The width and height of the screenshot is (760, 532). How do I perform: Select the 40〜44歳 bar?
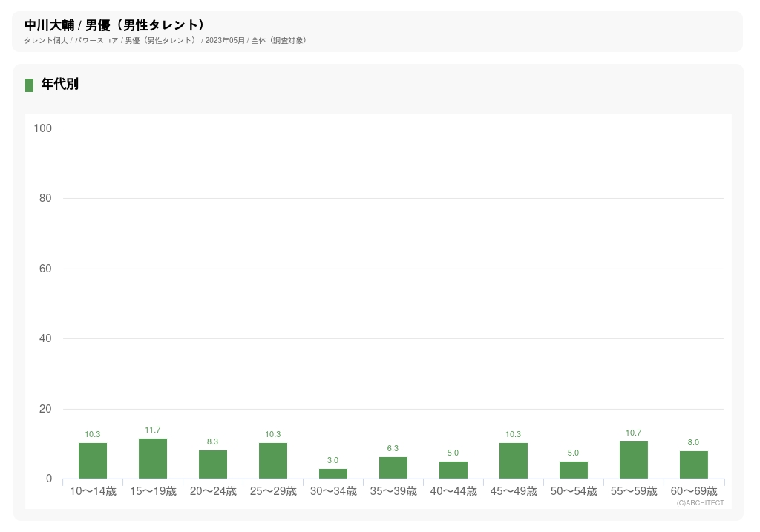pyautogui.click(x=453, y=470)
